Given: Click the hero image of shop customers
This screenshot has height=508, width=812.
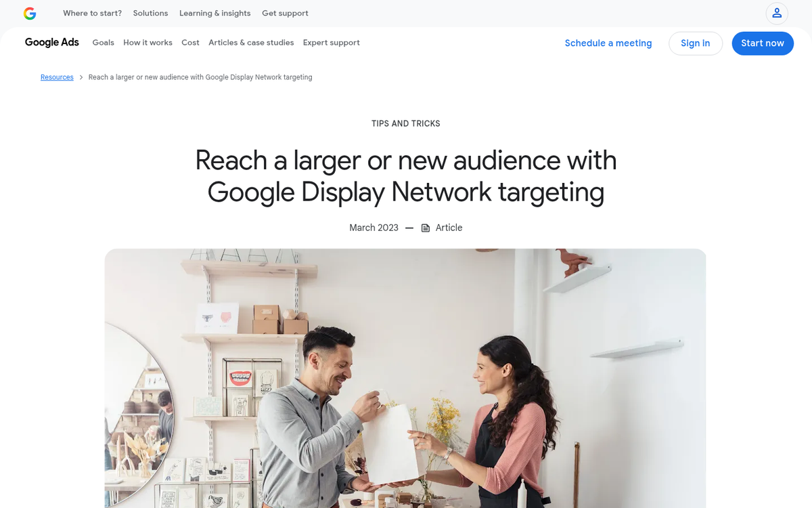Looking at the screenshot, I should [x=405, y=378].
